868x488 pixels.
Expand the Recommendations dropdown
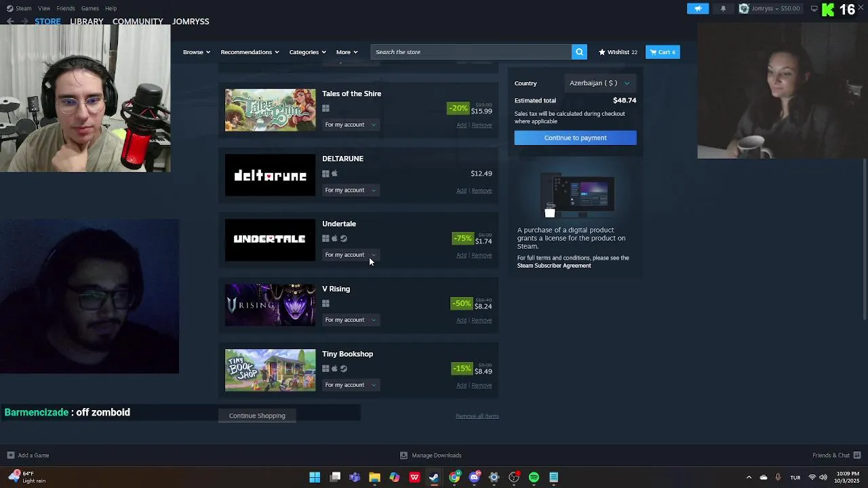250,52
